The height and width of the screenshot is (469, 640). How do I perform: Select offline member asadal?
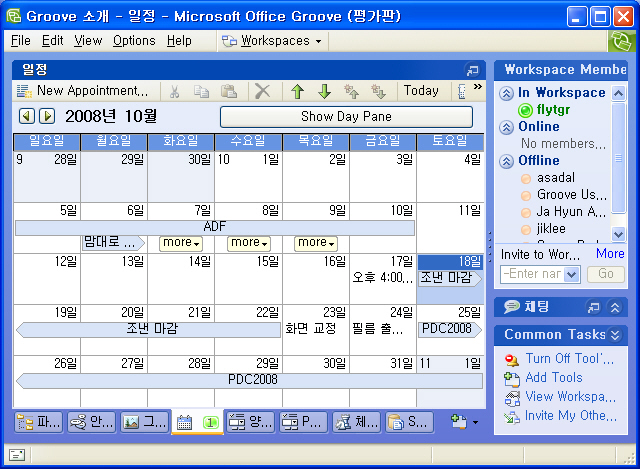(x=548, y=178)
